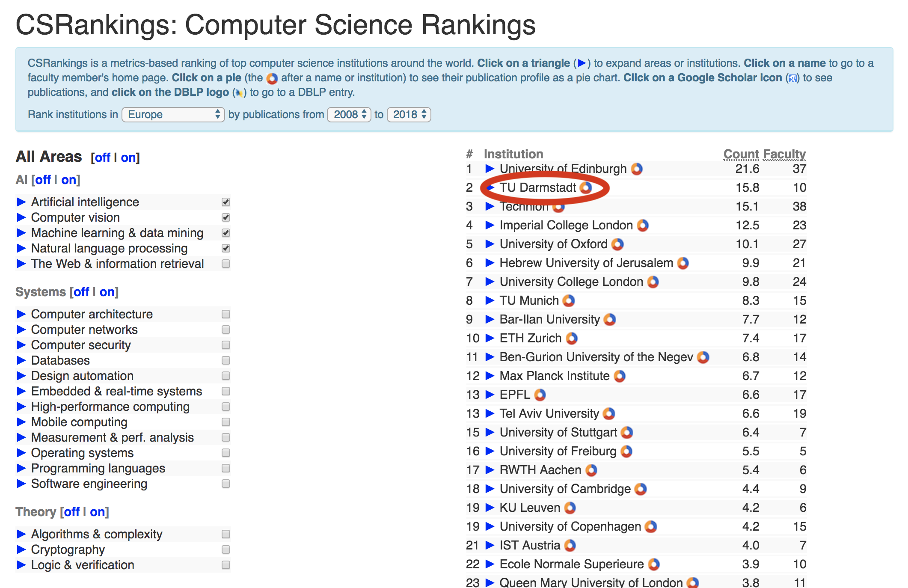Expand University of Edinburgh faculty list
Image resolution: width=908 pixels, height=588 pixels.
490,169
